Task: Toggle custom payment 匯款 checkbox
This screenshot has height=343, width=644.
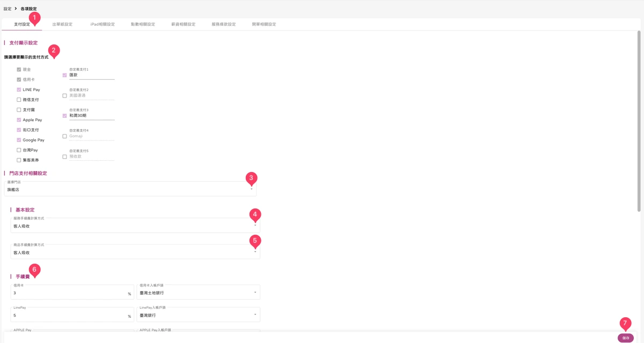Action: tap(65, 75)
